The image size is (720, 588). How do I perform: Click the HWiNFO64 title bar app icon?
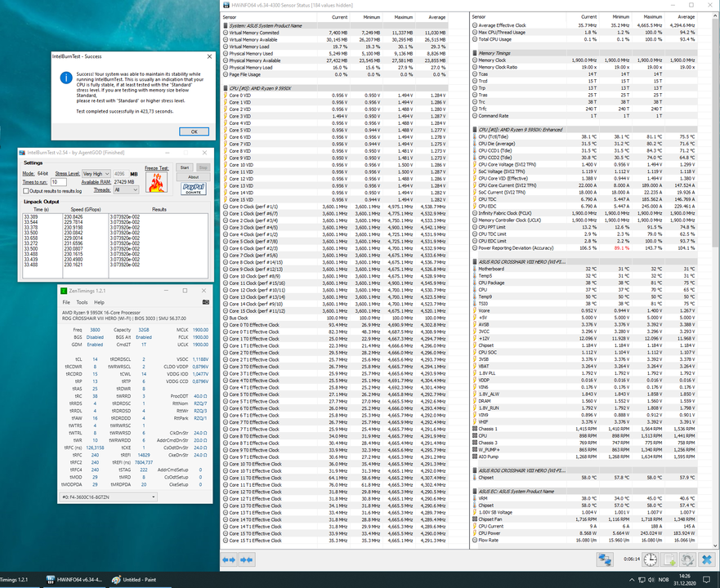tap(226, 5)
